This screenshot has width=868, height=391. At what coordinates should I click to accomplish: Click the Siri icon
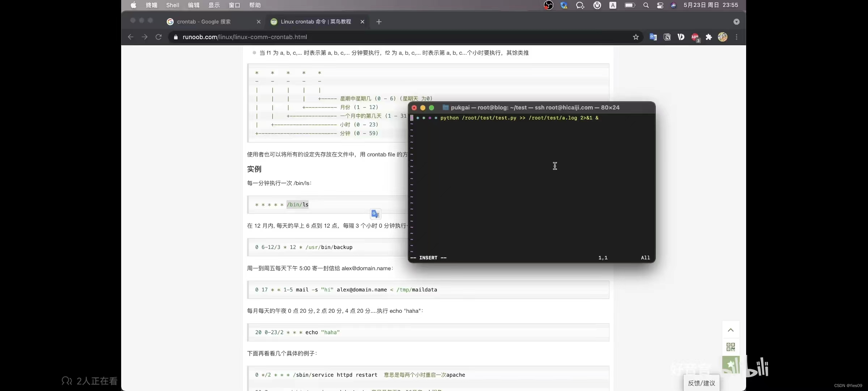click(673, 5)
